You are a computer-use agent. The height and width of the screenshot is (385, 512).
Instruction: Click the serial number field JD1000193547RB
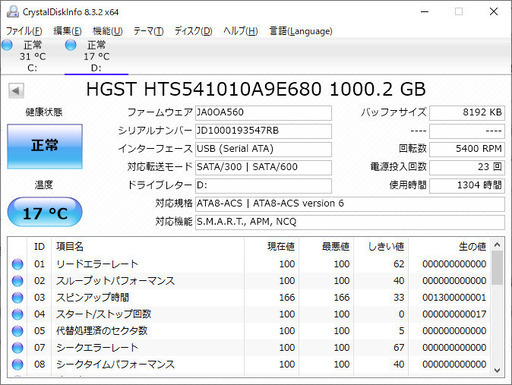click(263, 131)
